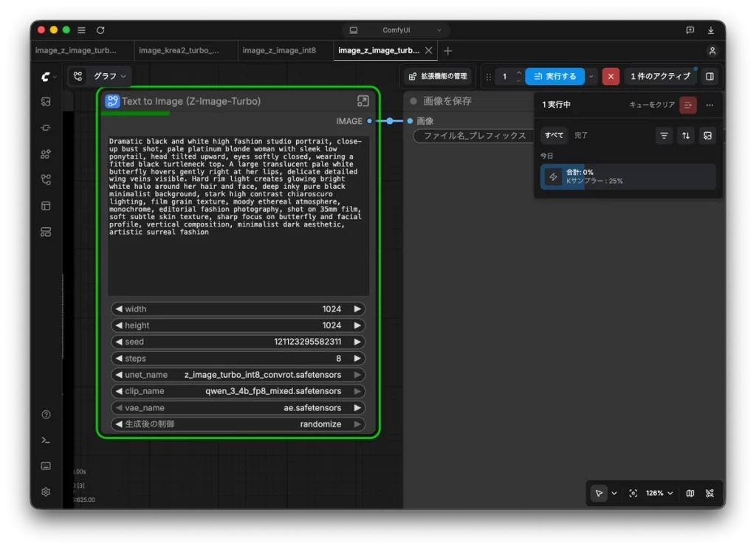Grab the drag handle on the run toolbar
Screen dimensions: 756x549
click(489, 76)
